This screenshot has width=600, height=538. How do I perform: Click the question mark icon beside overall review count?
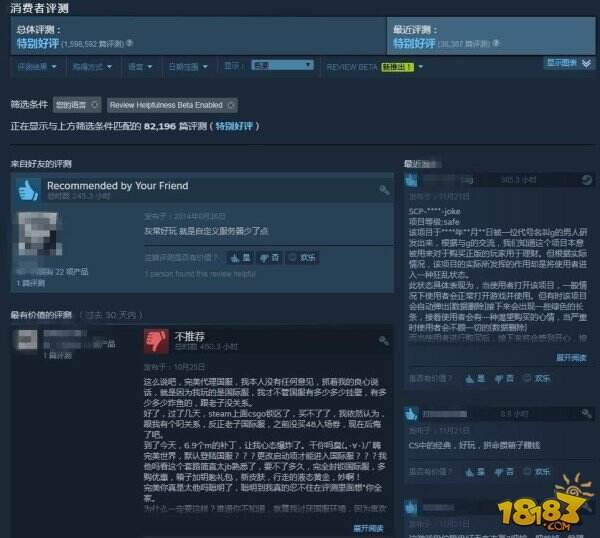click(130, 43)
